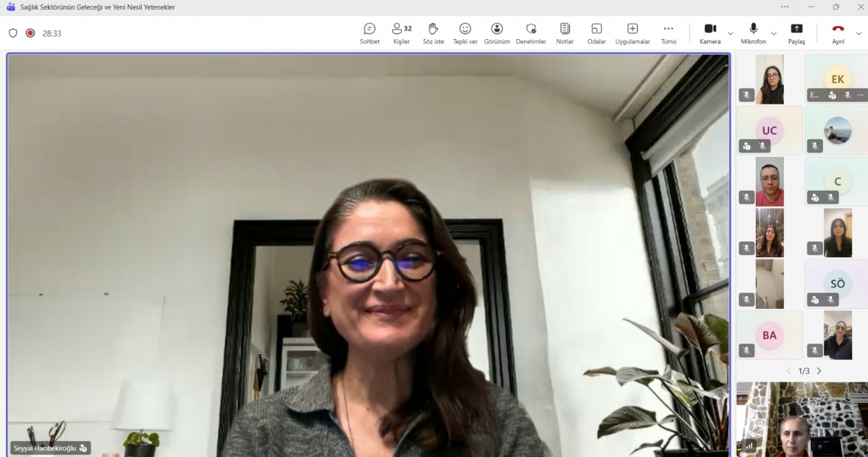Open the Notlar meeting notes
This screenshot has width=868, height=457.
(x=565, y=33)
